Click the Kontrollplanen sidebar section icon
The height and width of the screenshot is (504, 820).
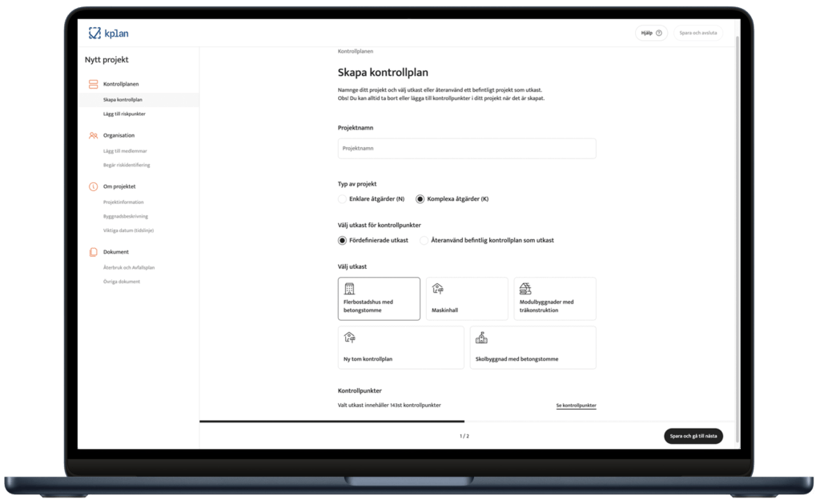pos(93,84)
